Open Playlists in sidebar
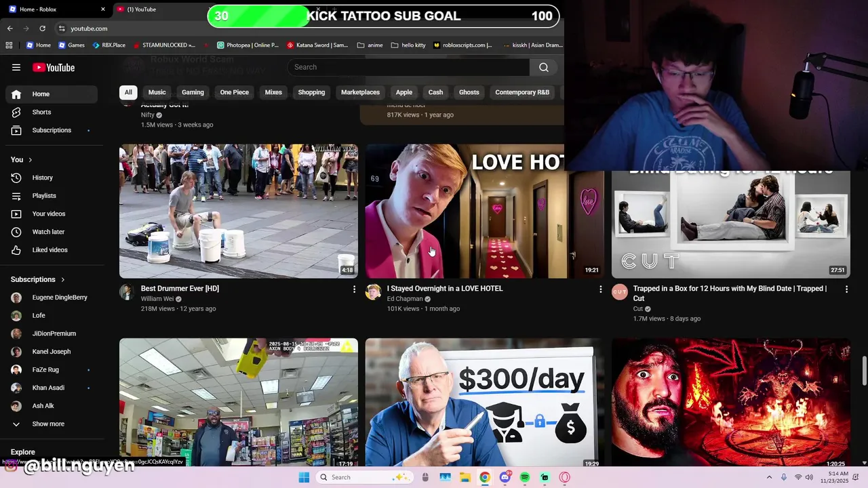The height and width of the screenshot is (488, 868). (52, 196)
